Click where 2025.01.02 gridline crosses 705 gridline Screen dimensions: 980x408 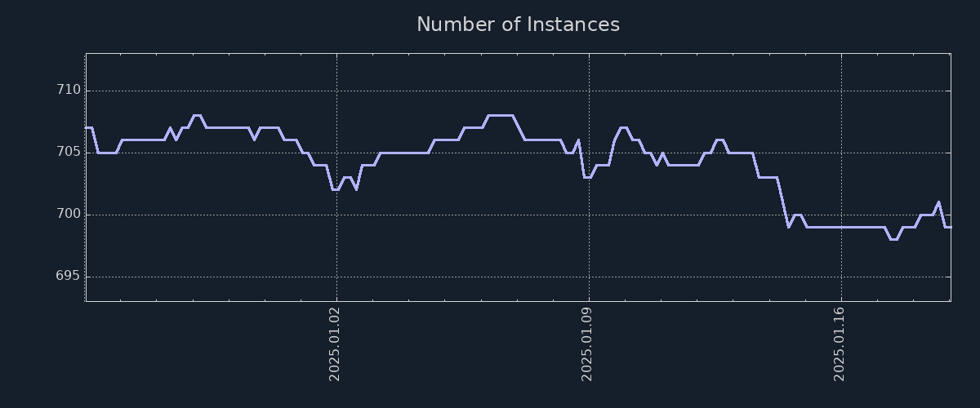coord(336,153)
